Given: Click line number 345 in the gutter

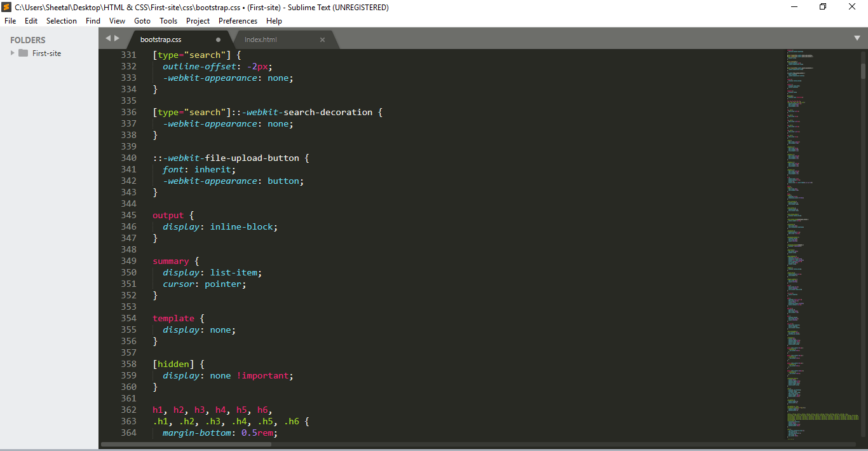Looking at the screenshot, I should (128, 216).
